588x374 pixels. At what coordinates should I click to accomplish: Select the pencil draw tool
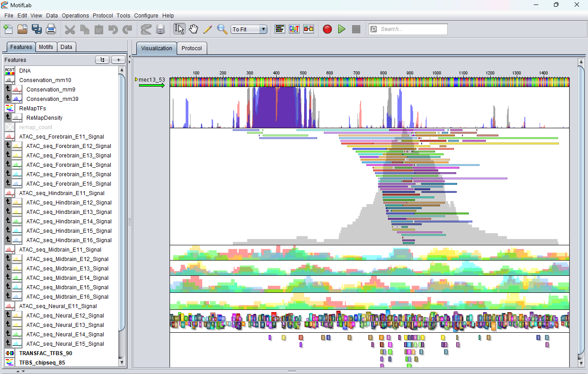[208, 29]
